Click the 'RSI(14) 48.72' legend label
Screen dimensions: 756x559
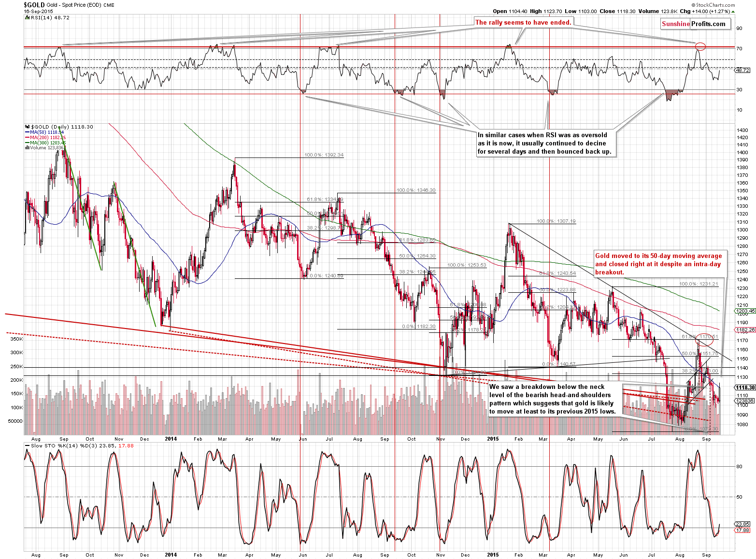(50, 17)
